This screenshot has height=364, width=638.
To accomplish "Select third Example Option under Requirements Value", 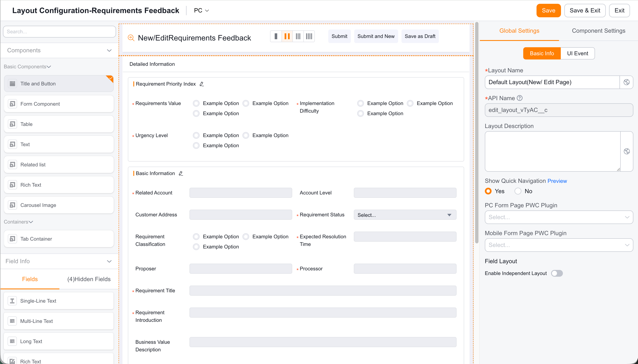I will pyautogui.click(x=196, y=113).
